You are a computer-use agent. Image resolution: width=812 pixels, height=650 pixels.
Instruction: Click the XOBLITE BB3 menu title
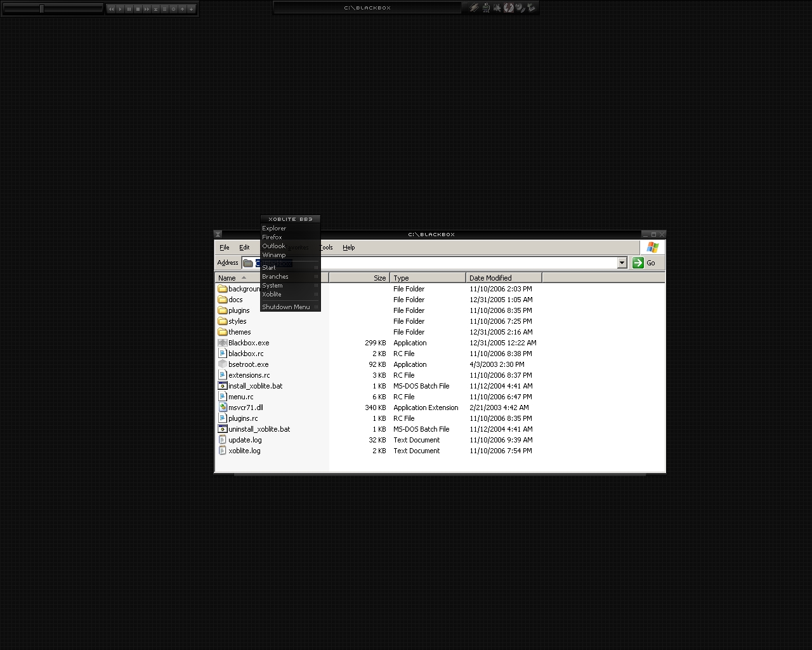(290, 219)
